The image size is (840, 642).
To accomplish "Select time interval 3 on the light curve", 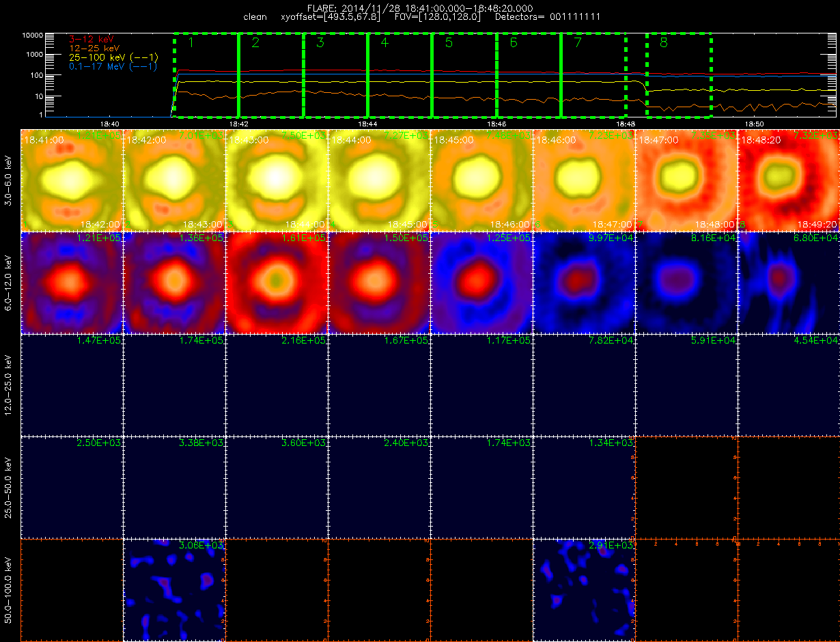I will click(x=335, y=74).
